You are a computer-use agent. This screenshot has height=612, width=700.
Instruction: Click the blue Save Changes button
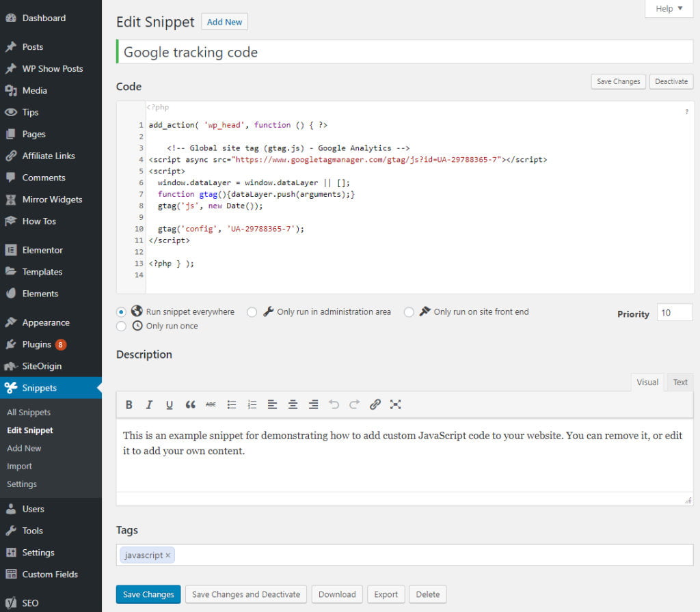[148, 594]
